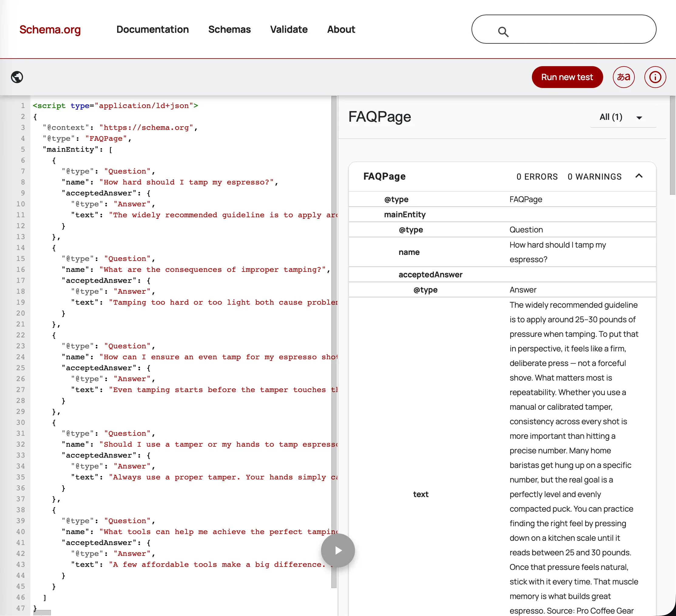Click the code editor horizontal scrollbar thumb
The height and width of the screenshot is (616, 676).
[42, 613]
